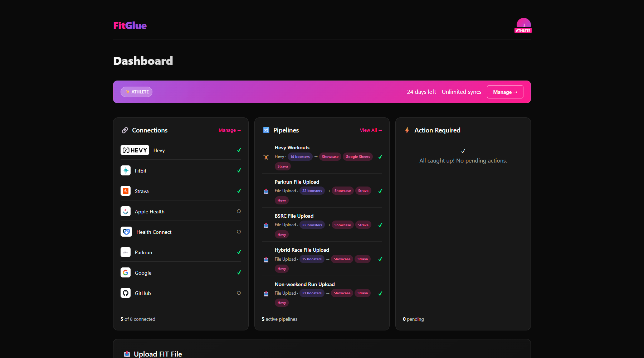Toggle the Apple Health connection status circle
The height and width of the screenshot is (358, 644).
[x=239, y=211]
